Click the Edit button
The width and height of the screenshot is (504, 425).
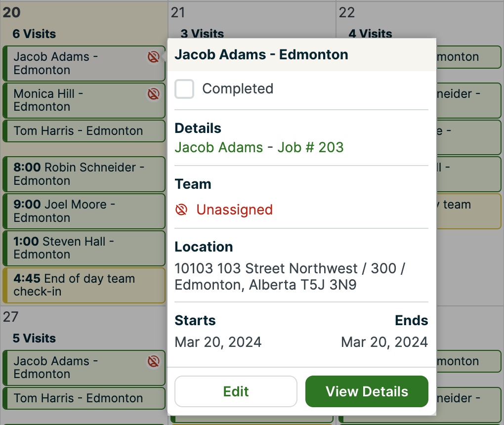(x=236, y=391)
